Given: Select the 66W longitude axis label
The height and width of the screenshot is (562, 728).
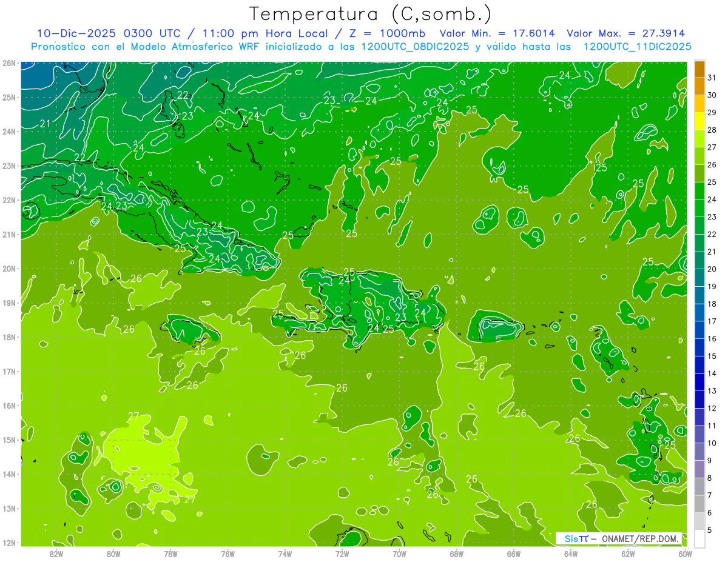Looking at the screenshot, I should (x=514, y=554).
